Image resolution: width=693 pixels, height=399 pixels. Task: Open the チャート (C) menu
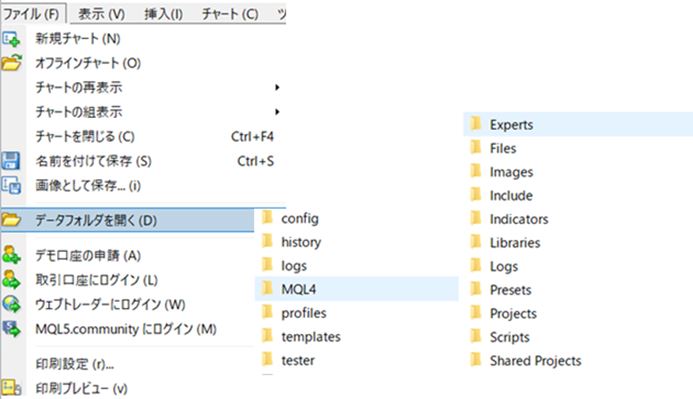point(230,14)
